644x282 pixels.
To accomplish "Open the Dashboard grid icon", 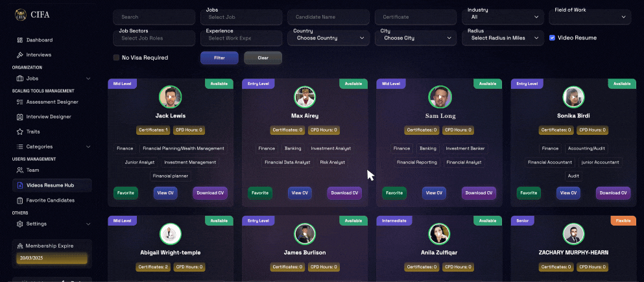I will 19,40.
